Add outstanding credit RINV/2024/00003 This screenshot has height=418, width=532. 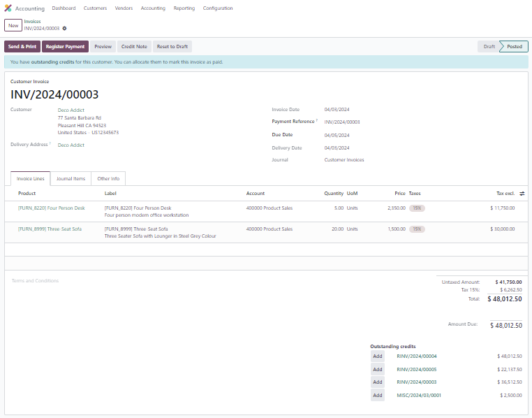point(378,382)
